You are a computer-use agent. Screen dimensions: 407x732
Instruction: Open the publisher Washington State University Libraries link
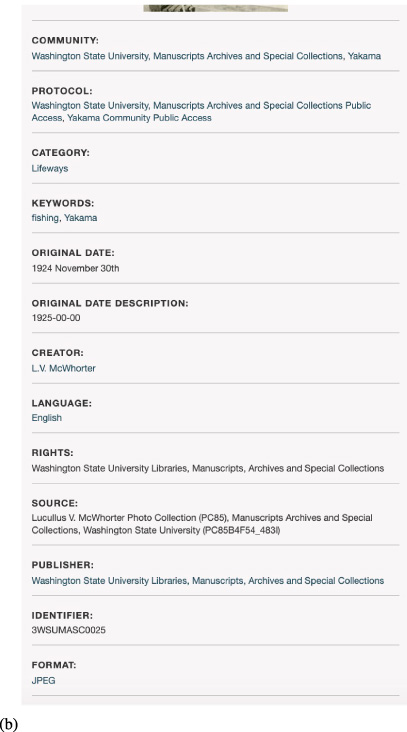coord(208,581)
